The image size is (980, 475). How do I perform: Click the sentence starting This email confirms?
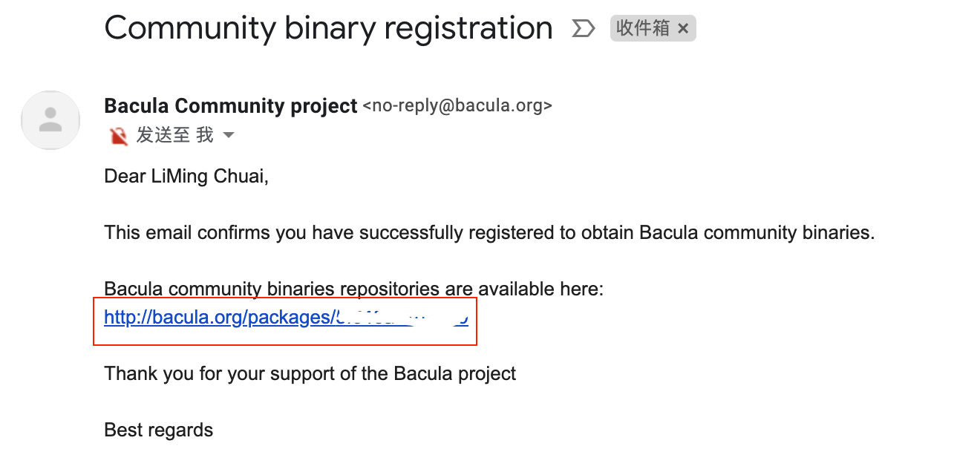(489, 232)
